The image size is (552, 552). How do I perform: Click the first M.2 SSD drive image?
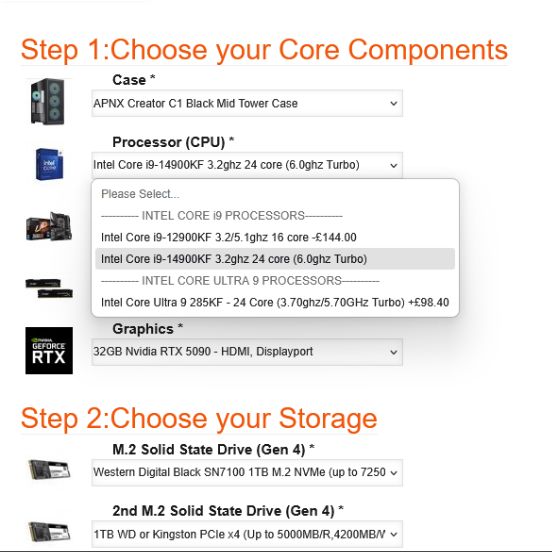click(49, 470)
